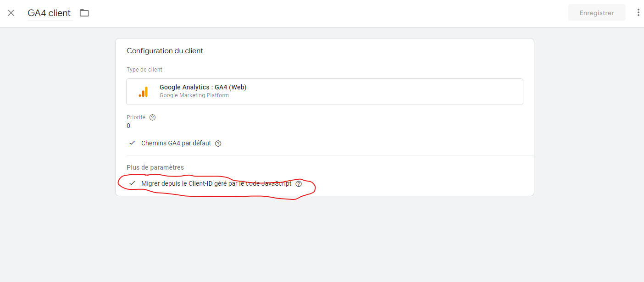Toggle Migrer depuis le Client-ID checkmark
The height and width of the screenshot is (282, 644).
point(132,183)
